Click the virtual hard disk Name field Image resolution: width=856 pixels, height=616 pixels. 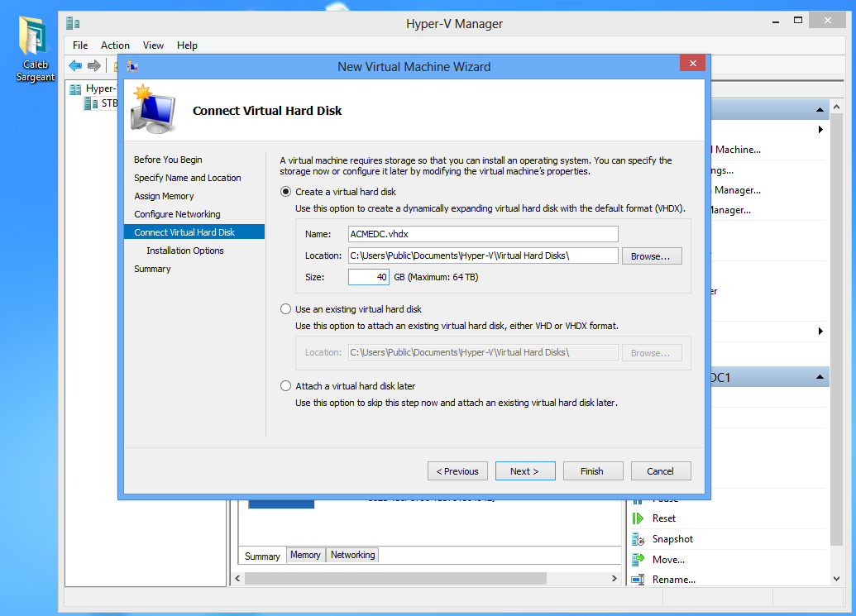tap(483, 234)
